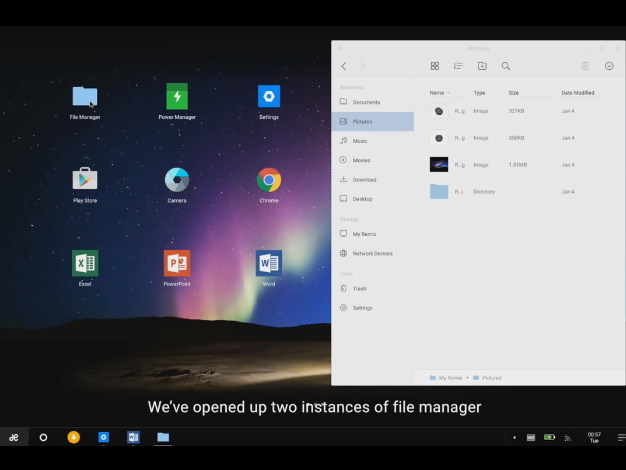
Task: Switch to File Manager in taskbar
Action: 163,437
